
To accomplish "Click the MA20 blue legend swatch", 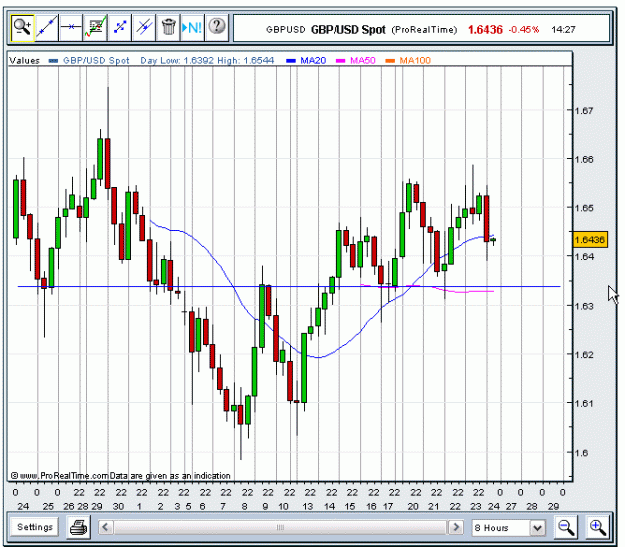I will click(x=291, y=61).
